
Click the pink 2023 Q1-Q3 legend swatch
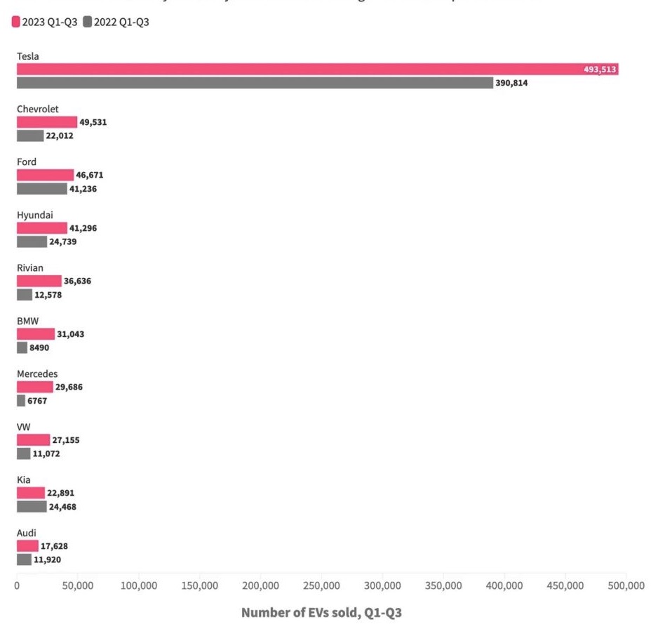pyautogui.click(x=16, y=22)
